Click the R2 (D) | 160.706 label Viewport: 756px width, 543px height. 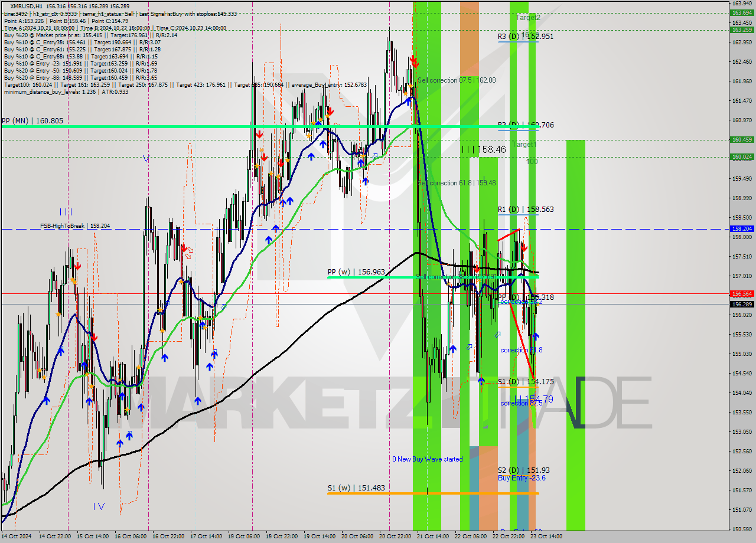526,125
